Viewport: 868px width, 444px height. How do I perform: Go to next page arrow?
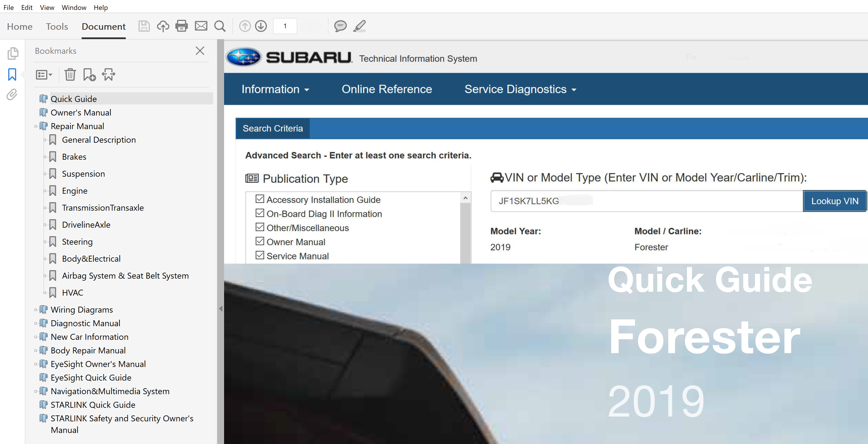pos(261,26)
